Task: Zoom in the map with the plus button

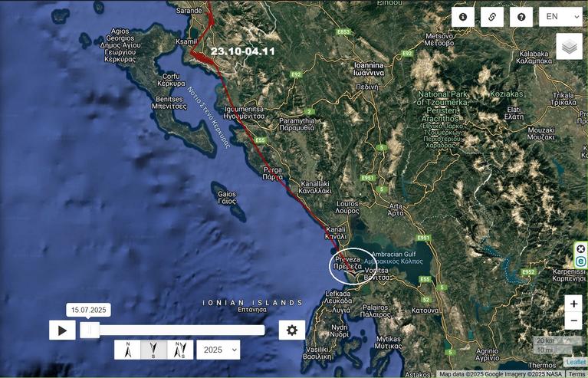Action: [573, 304]
